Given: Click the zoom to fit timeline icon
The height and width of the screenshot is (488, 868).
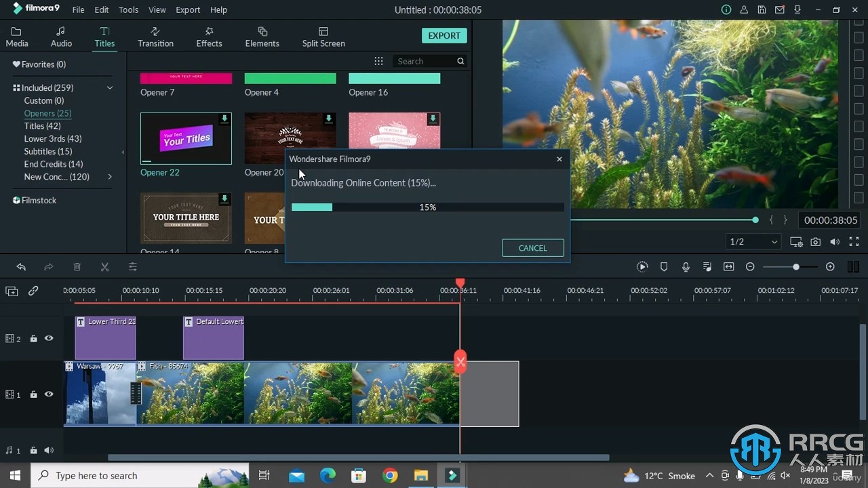Looking at the screenshot, I should (x=729, y=267).
